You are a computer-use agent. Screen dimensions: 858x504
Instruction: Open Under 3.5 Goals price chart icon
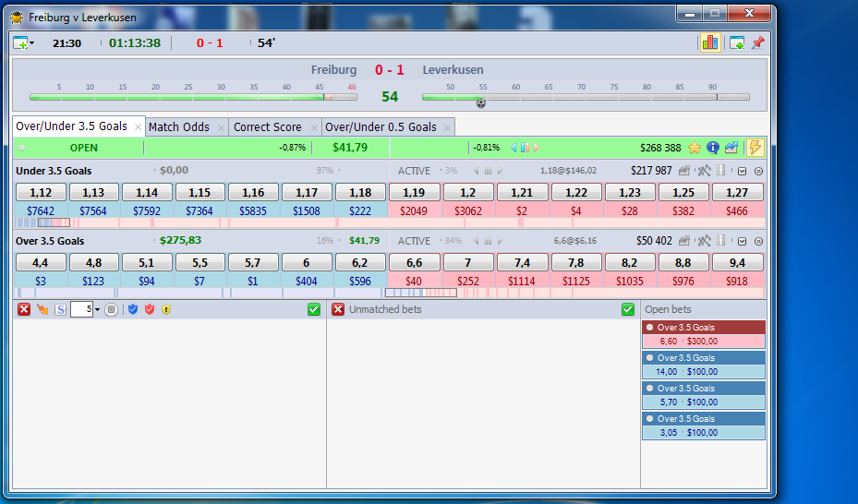[x=684, y=171]
